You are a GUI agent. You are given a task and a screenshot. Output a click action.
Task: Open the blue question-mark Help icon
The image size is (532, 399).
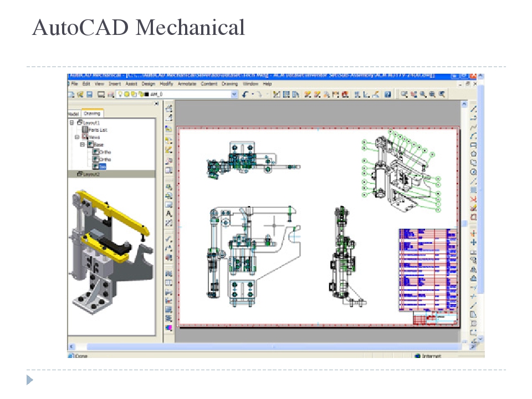[388, 94]
